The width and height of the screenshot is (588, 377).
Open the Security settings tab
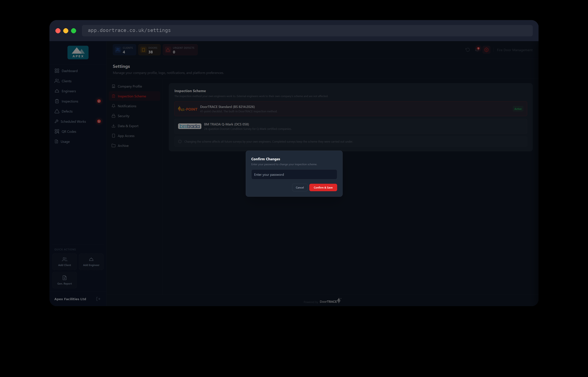tap(135, 116)
